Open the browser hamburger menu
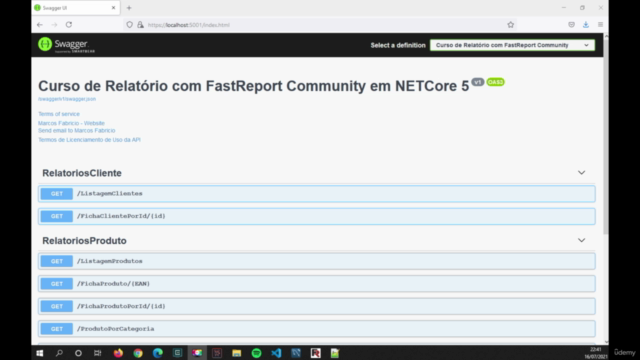Screen dimensions: 640x360 pyautogui.click(x=600, y=24)
